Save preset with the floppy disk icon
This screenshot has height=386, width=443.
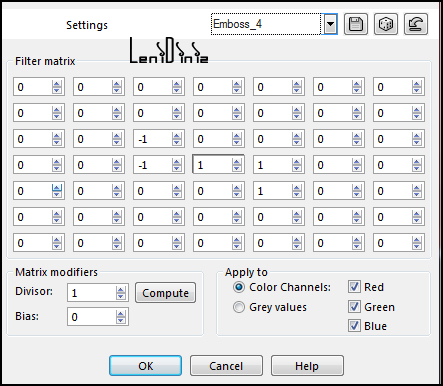(x=356, y=24)
